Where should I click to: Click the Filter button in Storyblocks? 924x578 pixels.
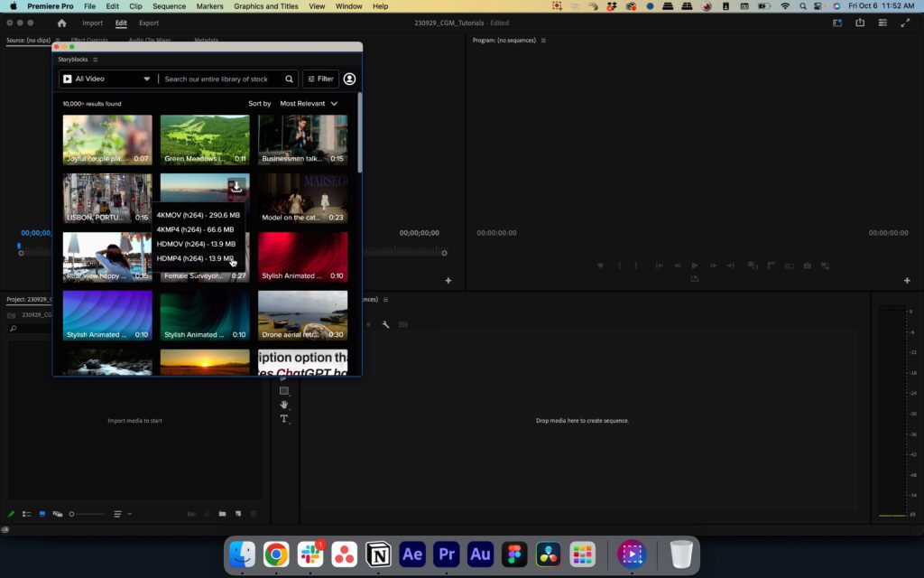(320, 79)
